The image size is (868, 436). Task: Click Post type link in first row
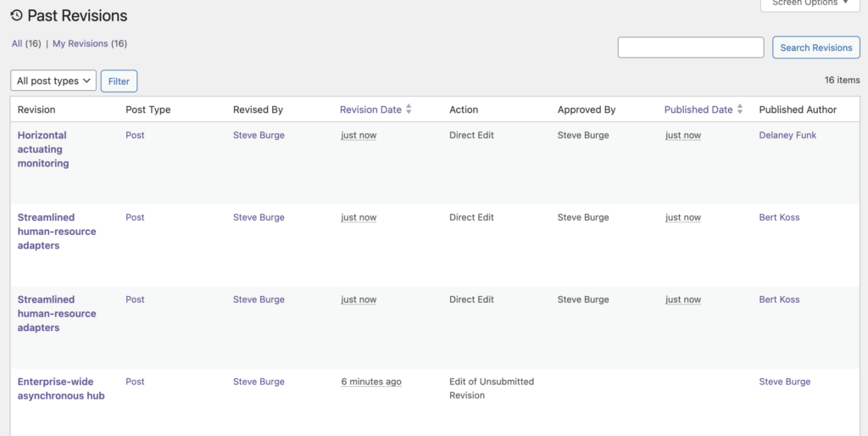coord(135,135)
